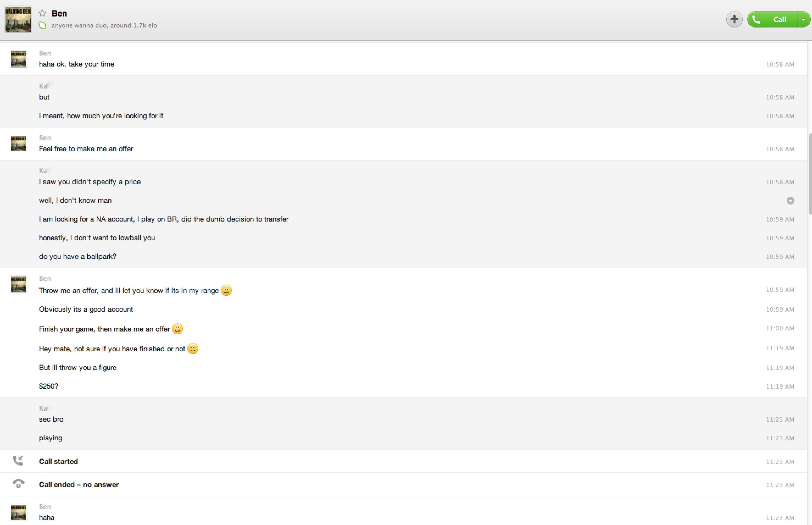Star Ben as a favorite contact
Viewport: 812px width, 525px height.
pyautogui.click(x=42, y=13)
